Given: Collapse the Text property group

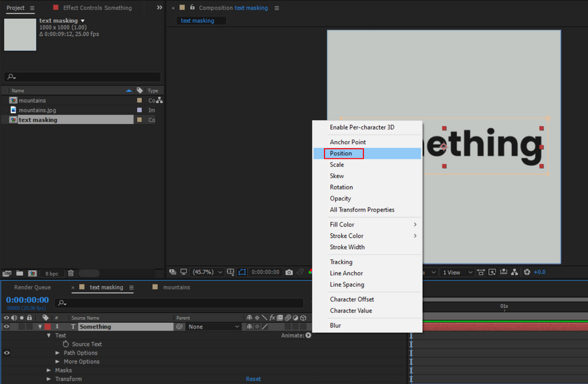Looking at the screenshot, I should 49,335.
